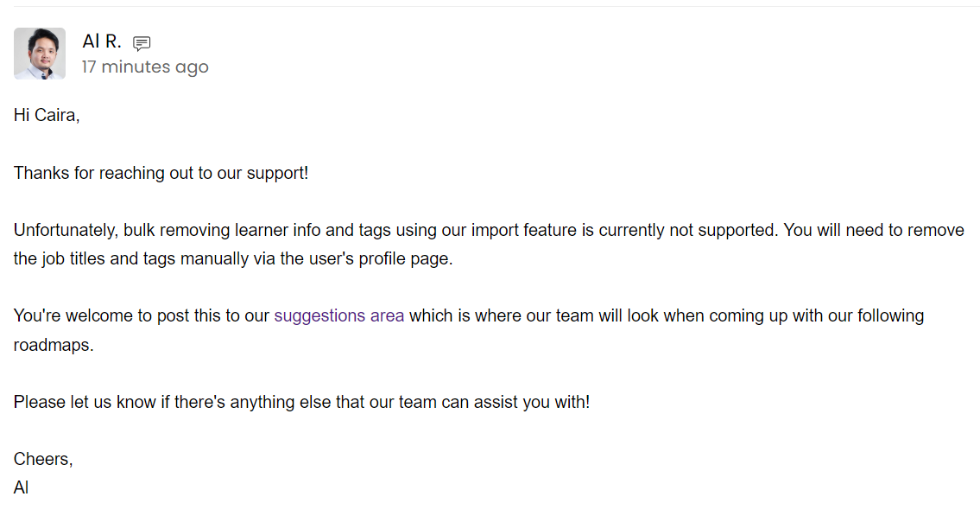This screenshot has width=980, height=522.
Task: Click the Thanks for reaching out sentence
Action: [x=161, y=173]
